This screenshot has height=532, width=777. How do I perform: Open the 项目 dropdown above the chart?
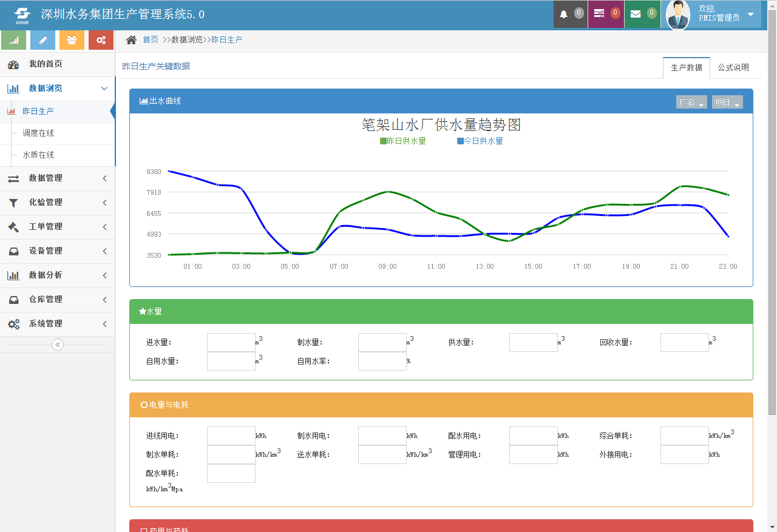[x=727, y=102]
